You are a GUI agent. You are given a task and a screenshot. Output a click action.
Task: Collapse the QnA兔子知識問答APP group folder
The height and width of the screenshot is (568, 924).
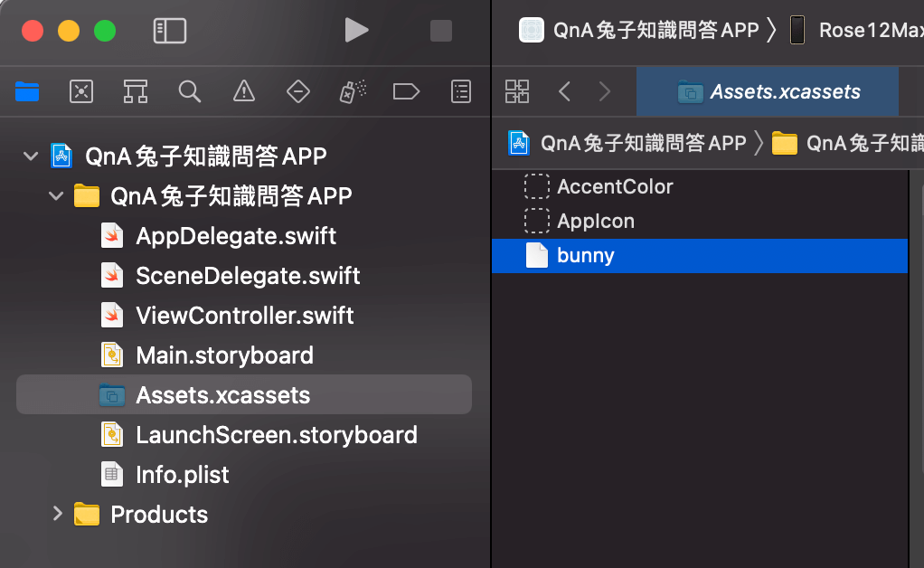click(x=55, y=195)
